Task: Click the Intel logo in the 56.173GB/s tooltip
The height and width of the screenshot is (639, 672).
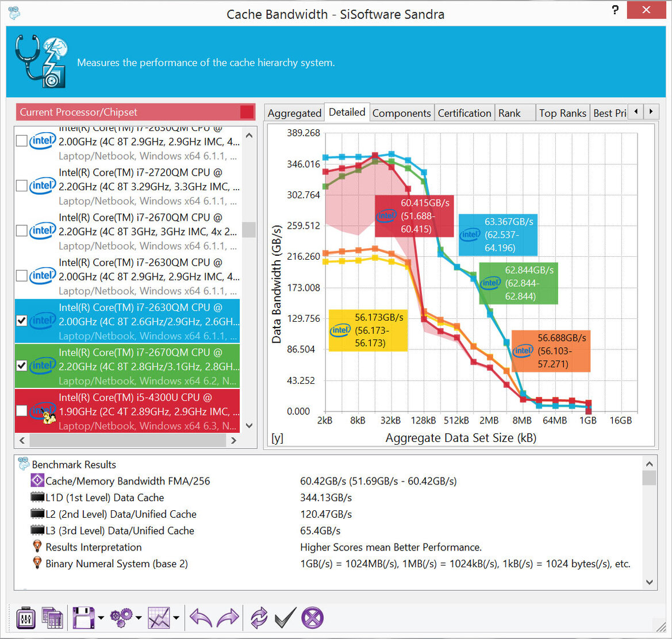Action: [x=340, y=330]
